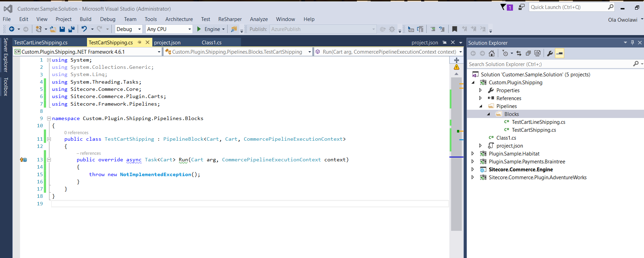Open the Server Explorer side tab
Screen dimensions: 644x258
(6, 55)
